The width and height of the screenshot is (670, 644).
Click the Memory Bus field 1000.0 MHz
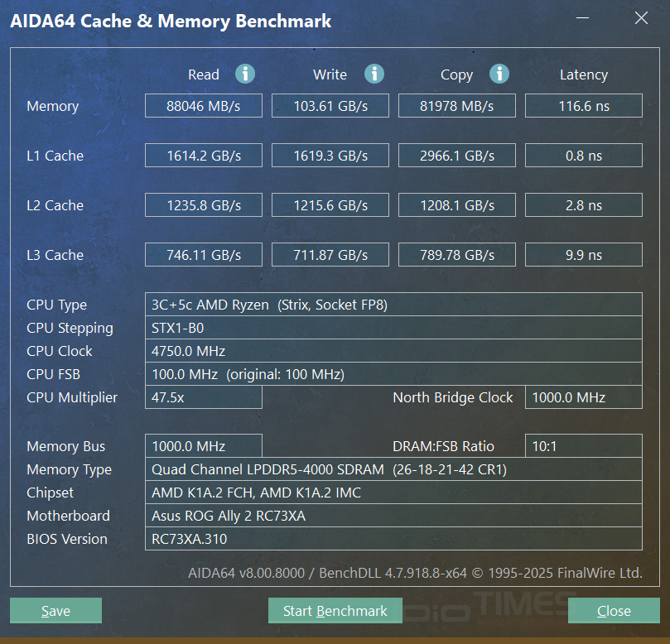[x=204, y=446]
